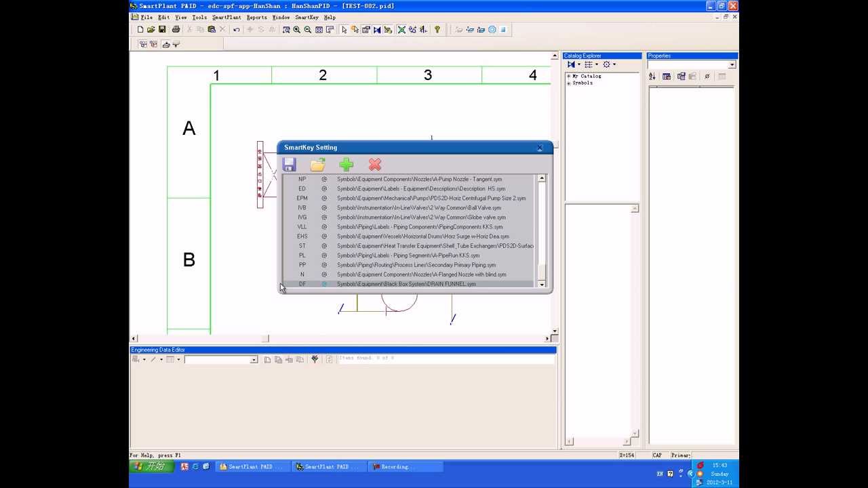The height and width of the screenshot is (488, 868).
Task: Select the NP Pump Nozzle Tangent row
Action: click(x=408, y=179)
